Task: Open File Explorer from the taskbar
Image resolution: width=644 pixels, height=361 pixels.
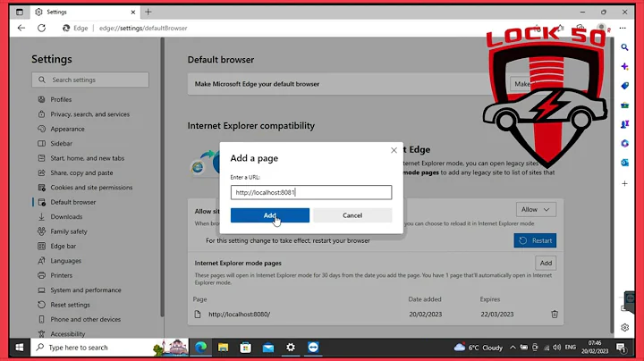Action: coord(223,348)
